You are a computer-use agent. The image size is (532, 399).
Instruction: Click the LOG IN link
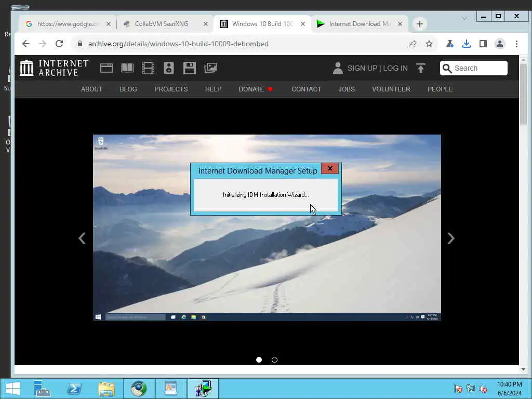395,68
